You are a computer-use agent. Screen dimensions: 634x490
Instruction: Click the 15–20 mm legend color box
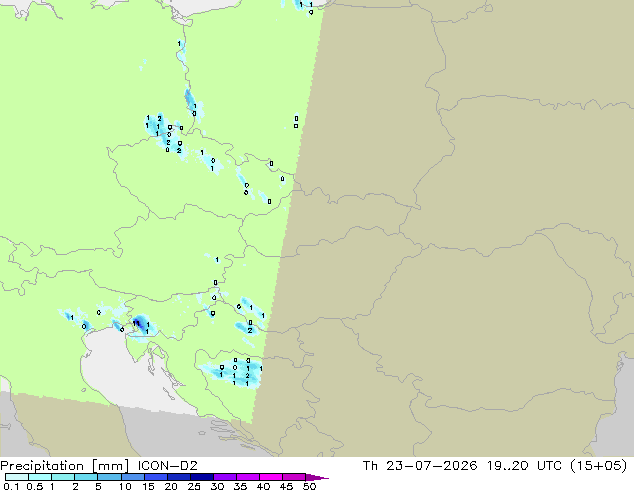[156, 477]
